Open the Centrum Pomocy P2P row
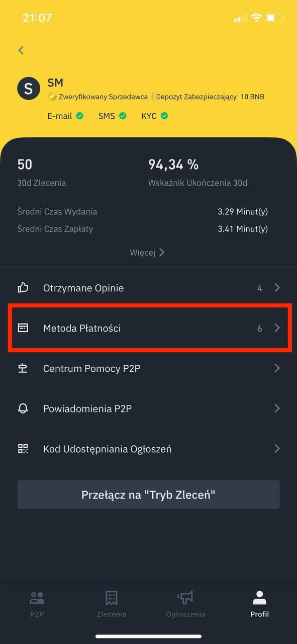The width and height of the screenshot is (297, 644). coord(148,368)
